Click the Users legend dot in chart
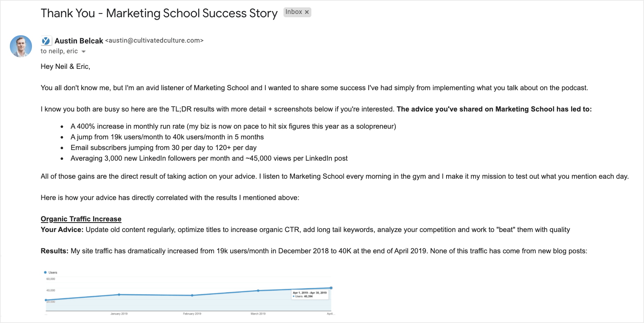 click(x=45, y=272)
